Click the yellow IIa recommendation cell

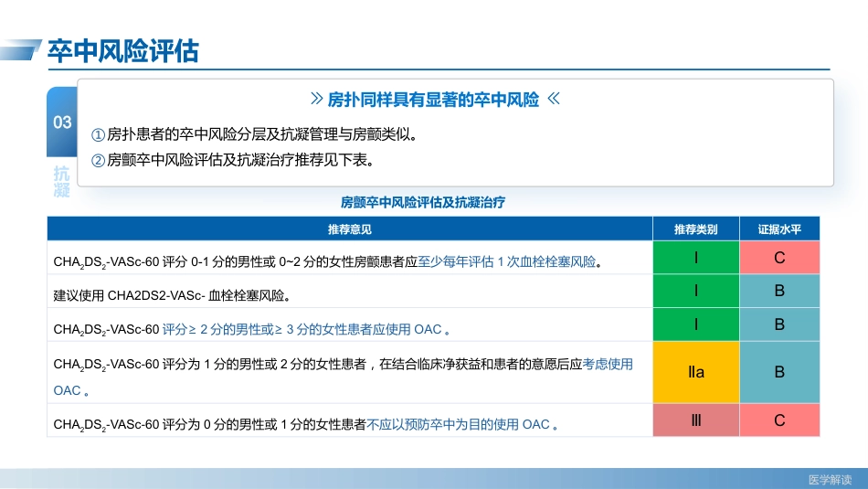coord(696,372)
